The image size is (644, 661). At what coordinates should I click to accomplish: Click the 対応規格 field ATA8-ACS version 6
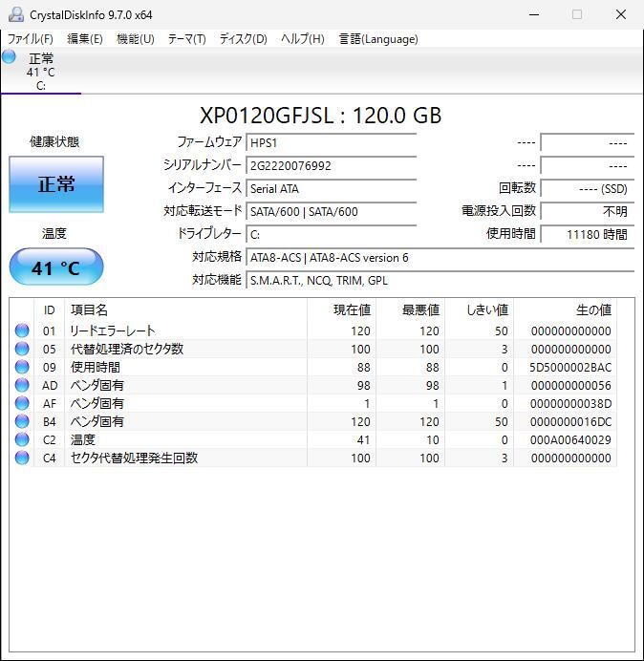(440, 257)
